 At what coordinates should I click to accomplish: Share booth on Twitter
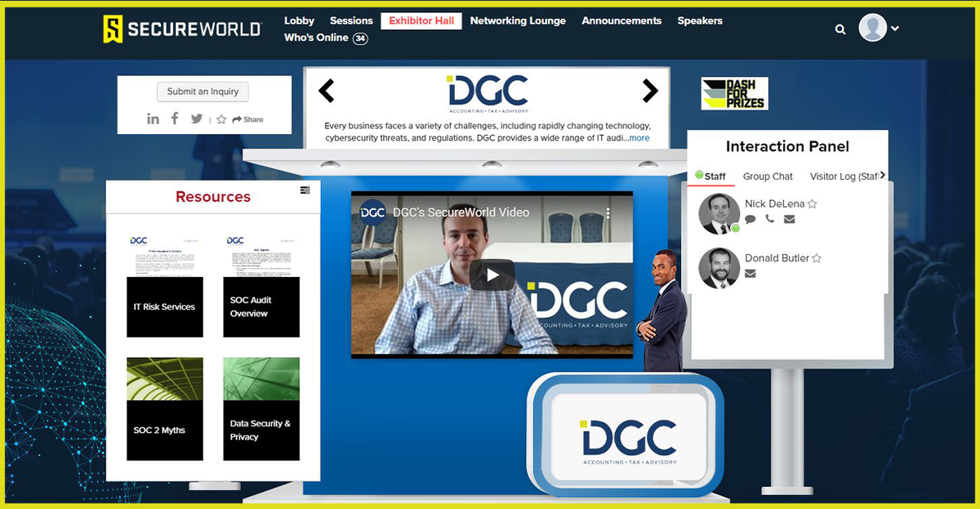(197, 119)
